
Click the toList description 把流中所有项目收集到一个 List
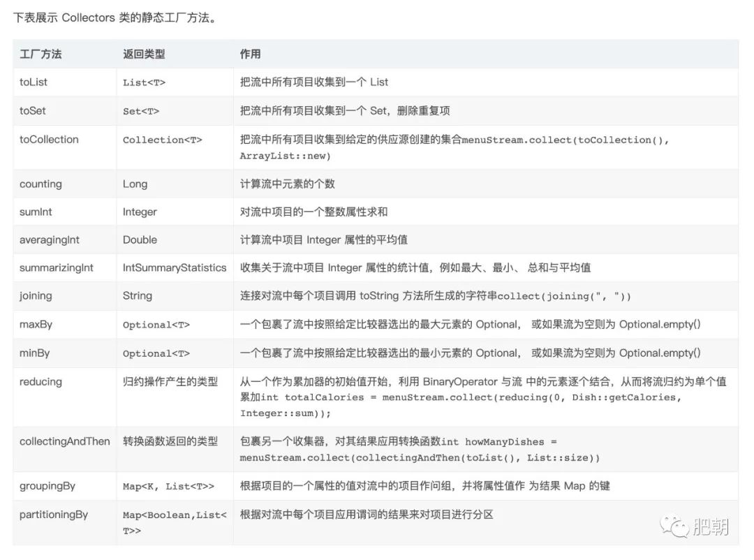click(314, 82)
